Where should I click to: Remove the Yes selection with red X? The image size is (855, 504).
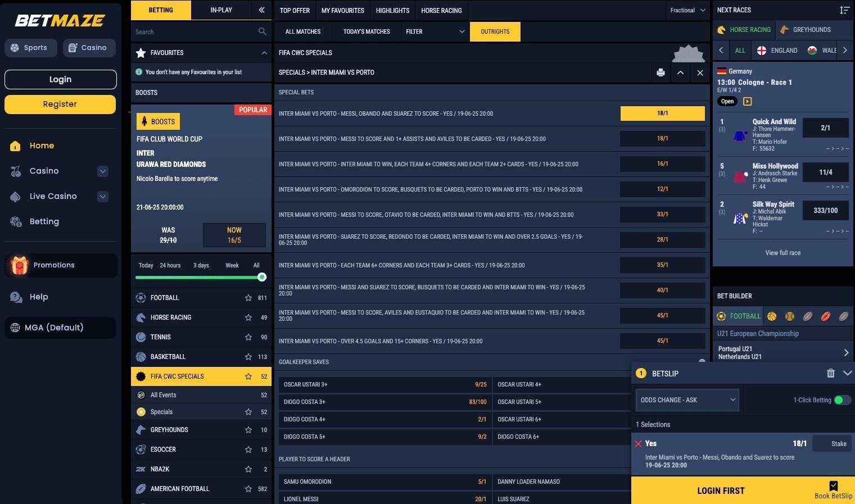(638, 444)
